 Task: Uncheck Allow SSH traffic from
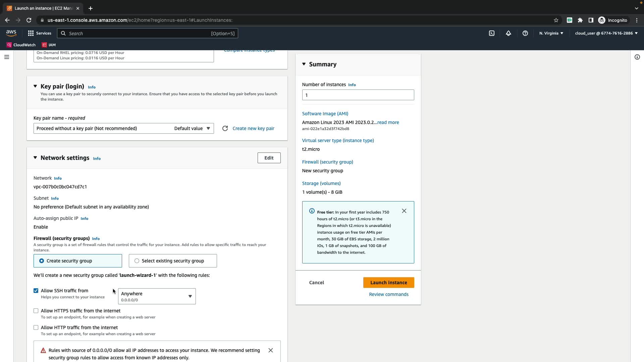[36, 291]
